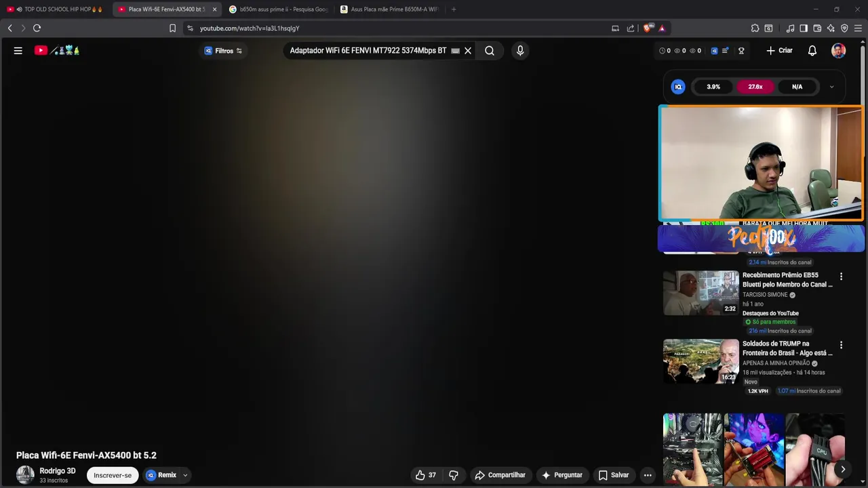Viewport: 868px width, 488px height.
Task: Open options for Soldados de TRUMP video
Action: [841, 345]
